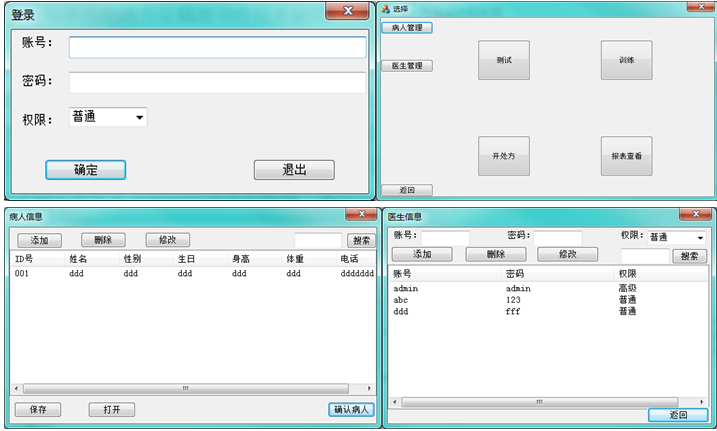Viewport: 717px width, 431px height.
Task: Click horizontal scrollbar in 医生信息 list
Action: click(x=540, y=402)
